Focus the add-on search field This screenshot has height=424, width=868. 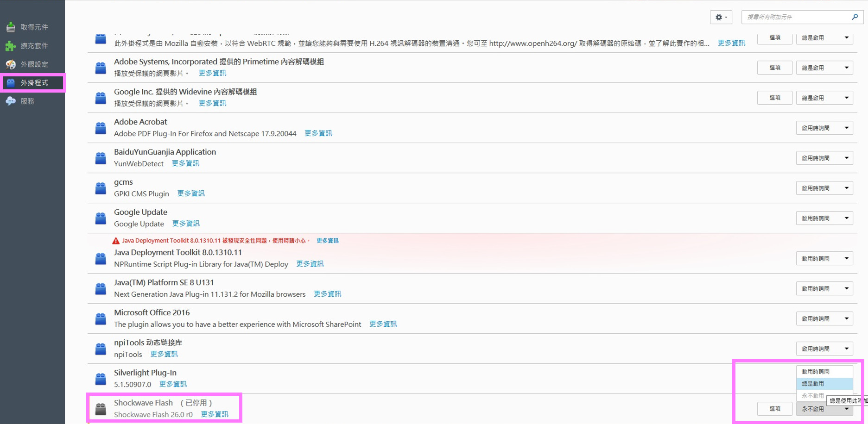802,17
